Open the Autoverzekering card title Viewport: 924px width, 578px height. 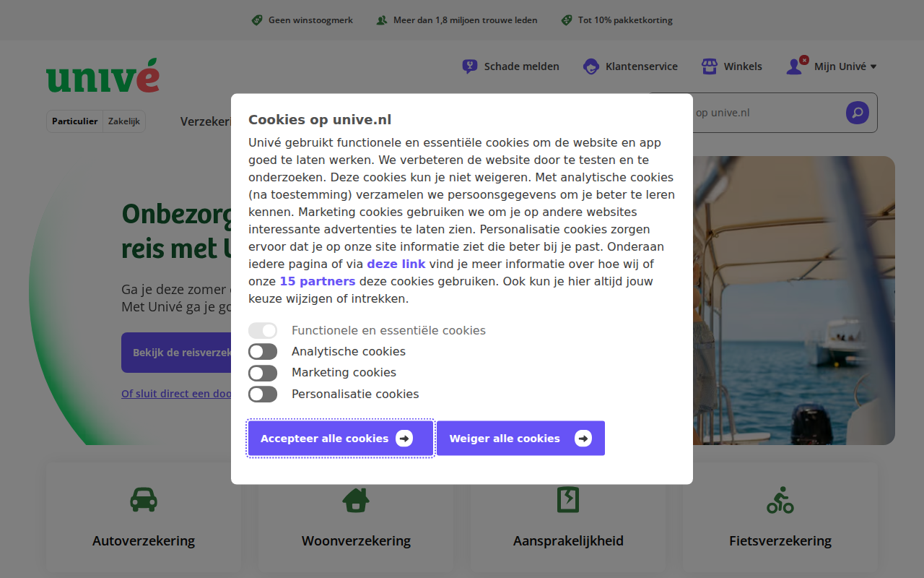[x=144, y=541]
